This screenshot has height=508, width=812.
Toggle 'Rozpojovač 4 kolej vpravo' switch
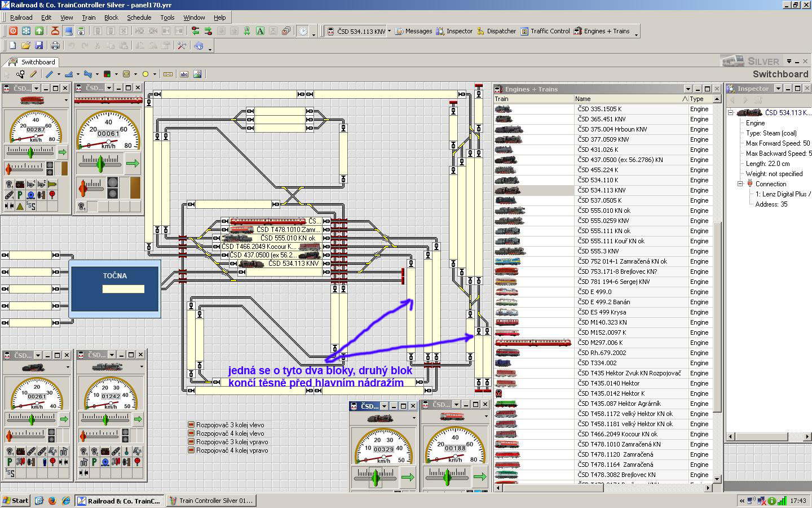[191, 450]
